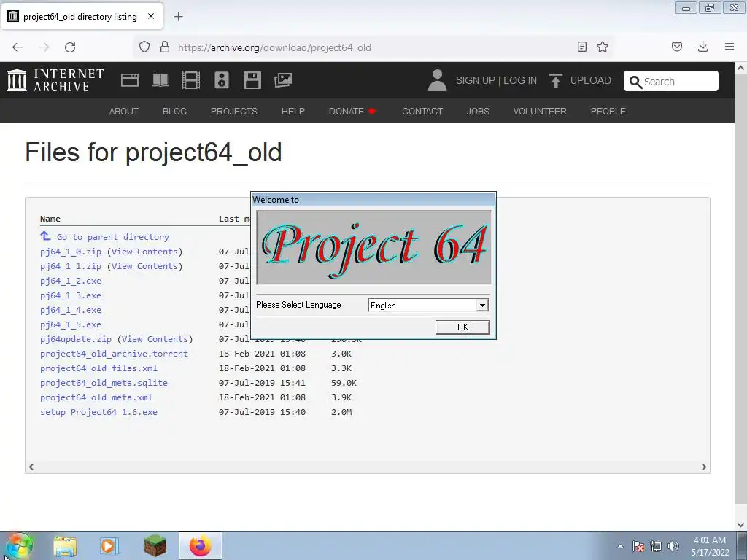This screenshot has width=747, height=560.
Task: Open project64_old_files.xml link
Action: pyautogui.click(x=98, y=368)
